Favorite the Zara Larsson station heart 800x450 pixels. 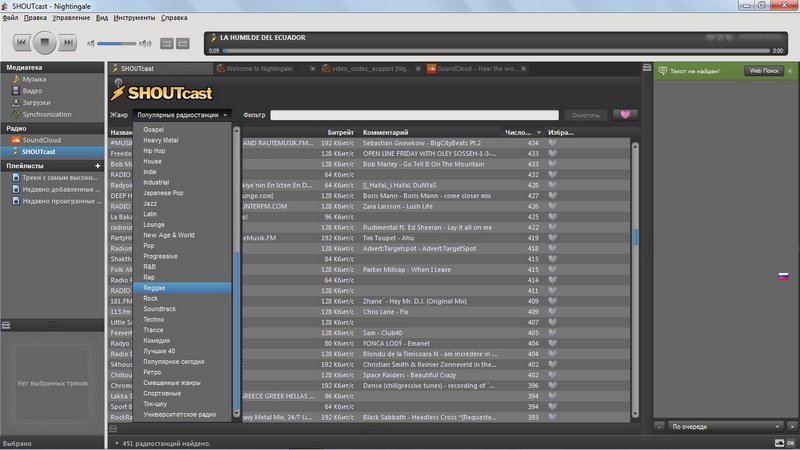click(553, 206)
